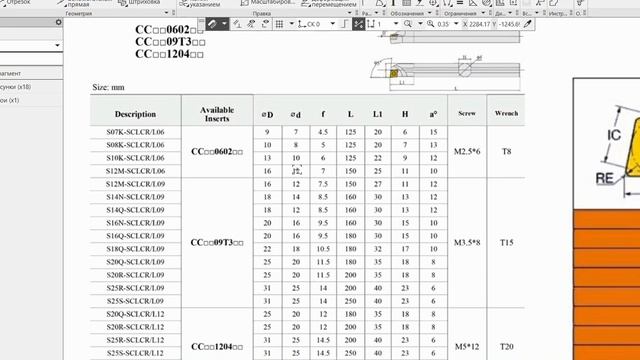Select the tree item ending (x18)
The width and height of the screenshot is (640, 360).
(16, 87)
